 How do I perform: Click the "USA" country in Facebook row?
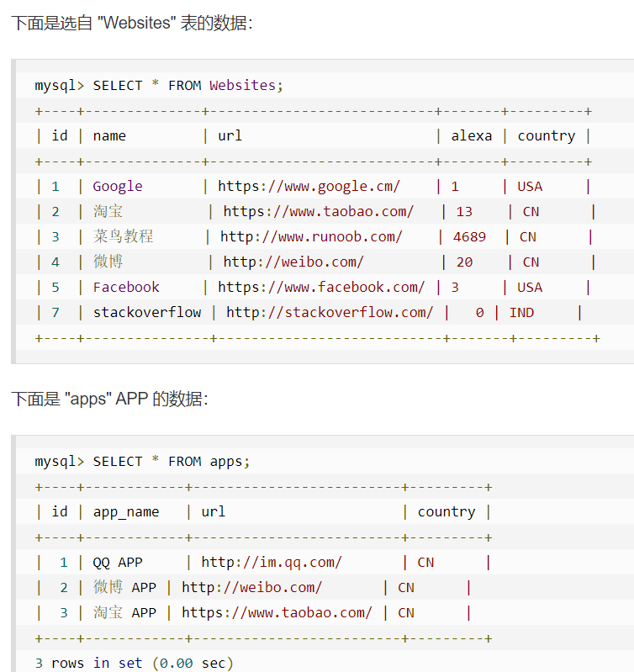pos(530,287)
